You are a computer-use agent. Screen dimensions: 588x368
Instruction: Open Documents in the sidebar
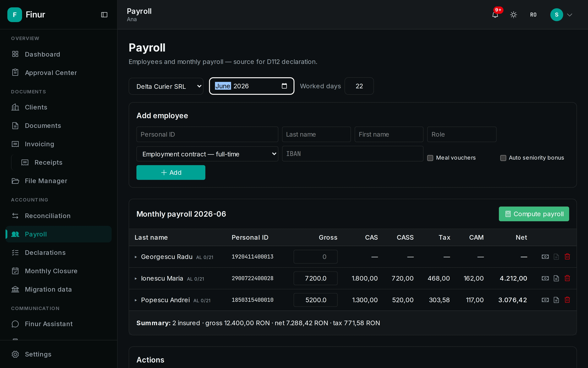click(58, 126)
